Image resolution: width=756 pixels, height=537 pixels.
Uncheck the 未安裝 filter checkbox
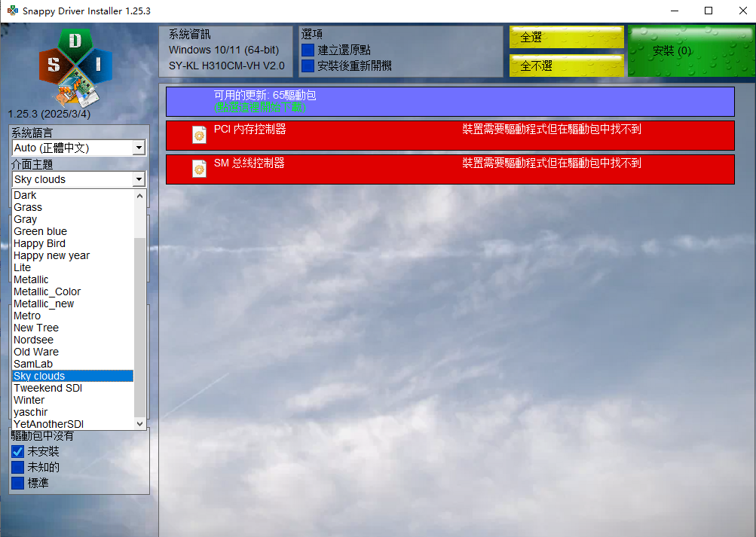click(18, 451)
